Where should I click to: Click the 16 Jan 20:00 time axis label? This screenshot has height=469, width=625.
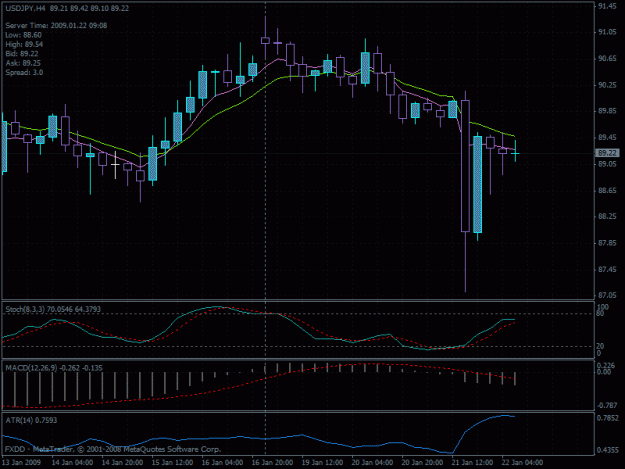pos(272,462)
